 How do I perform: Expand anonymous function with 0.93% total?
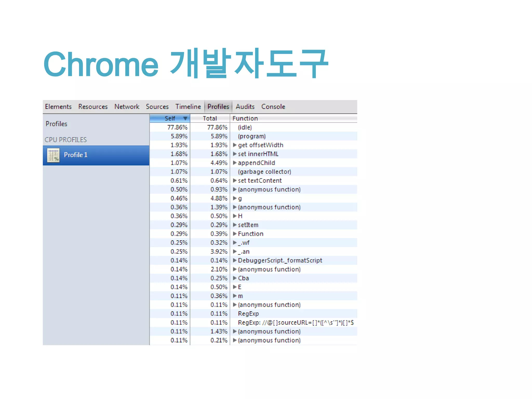click(235, 189)
